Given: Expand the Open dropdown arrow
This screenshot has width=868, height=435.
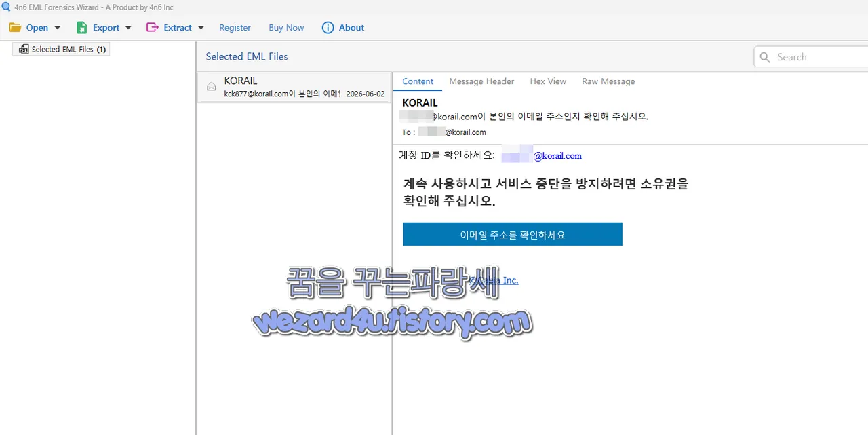Looking at the screenshot, I should pyautogui.click(x=58, y=28).
